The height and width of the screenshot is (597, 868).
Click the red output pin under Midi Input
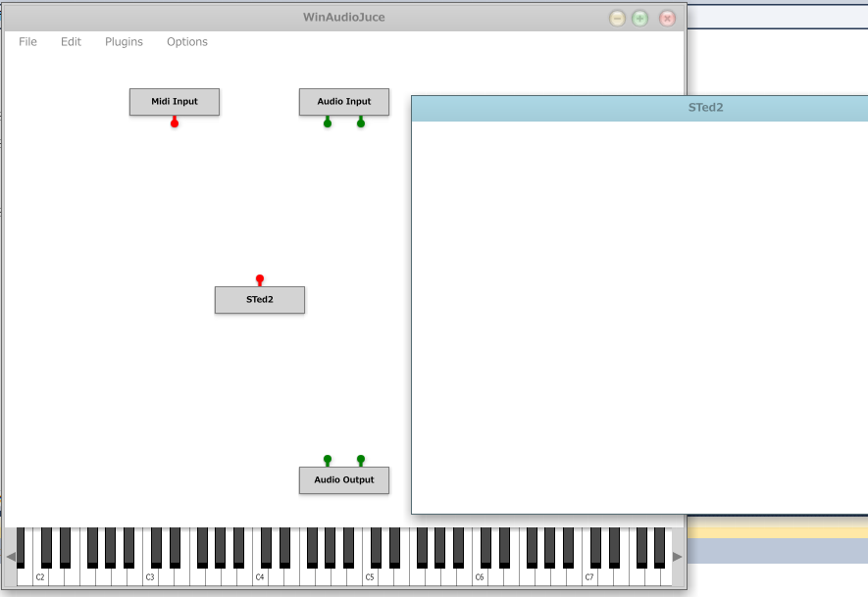[x=175, y=123]
